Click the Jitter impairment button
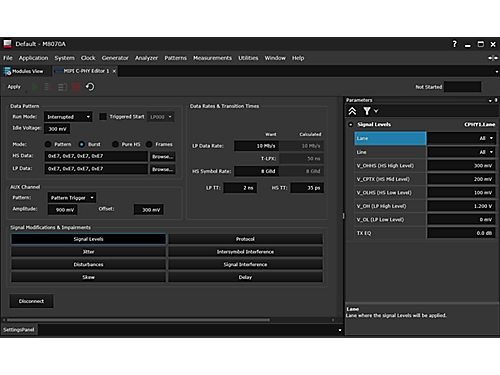Screen dimensions: 500x375 (88, 252)
